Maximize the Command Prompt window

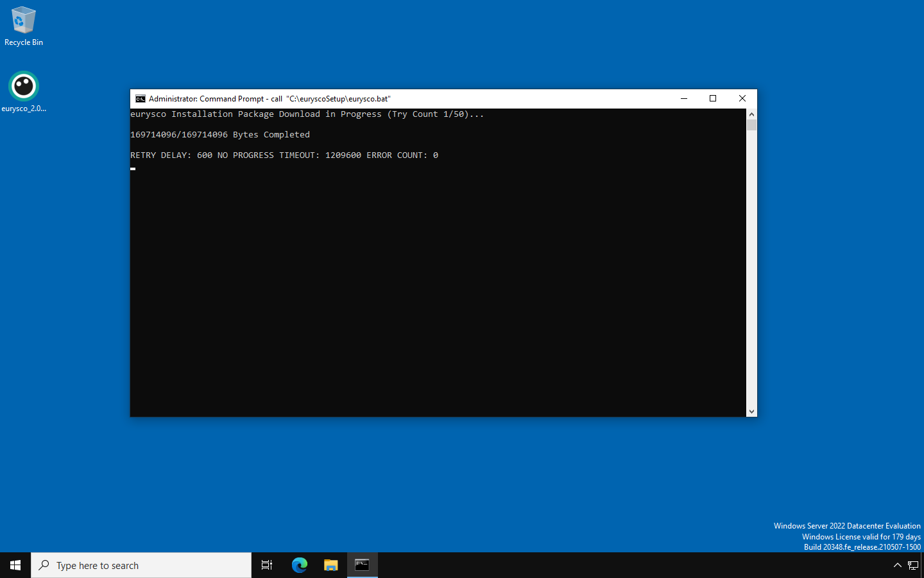(713, 99)
